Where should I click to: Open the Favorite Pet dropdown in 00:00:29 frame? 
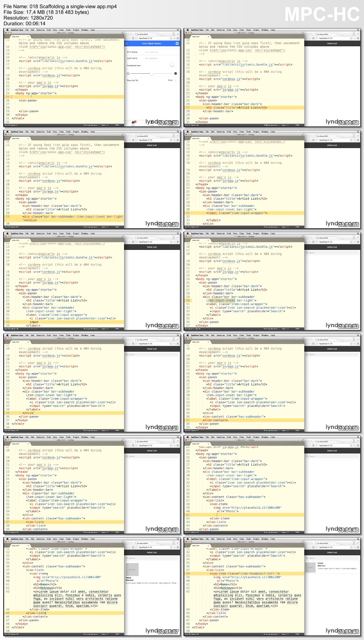[x=172, y=80]
